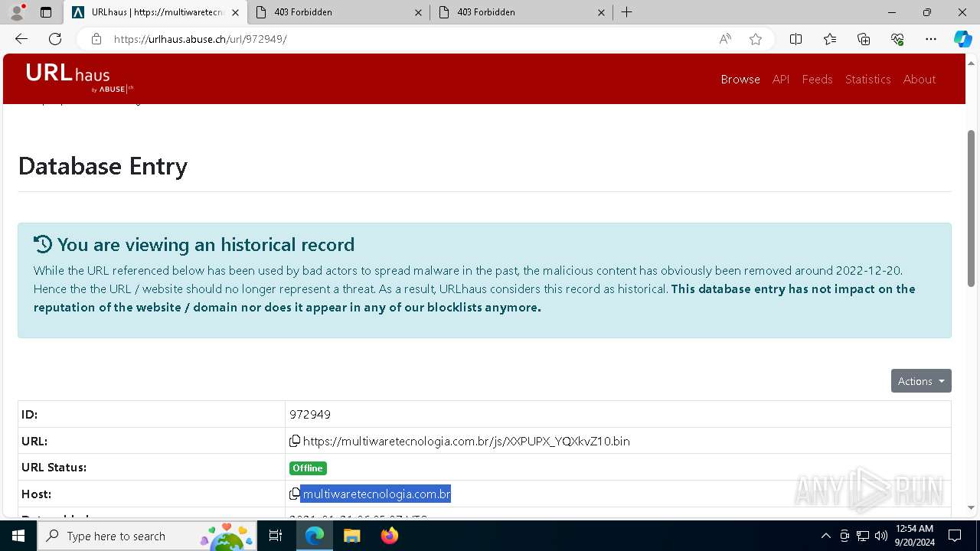Click the Database Entry heading
Image resolution: width=980 pixels, height=551 pixels.
(x=103, y=166)
